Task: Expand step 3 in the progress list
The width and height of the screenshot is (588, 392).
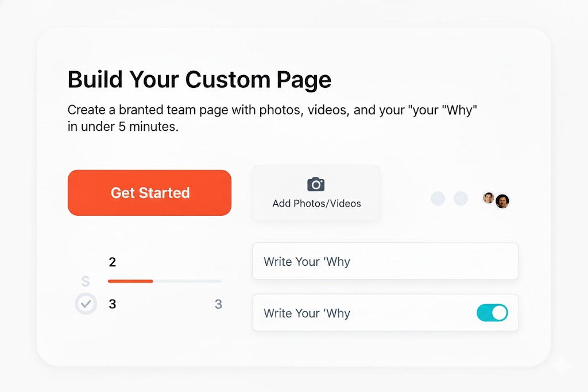Action: click(x=112, y=304)
